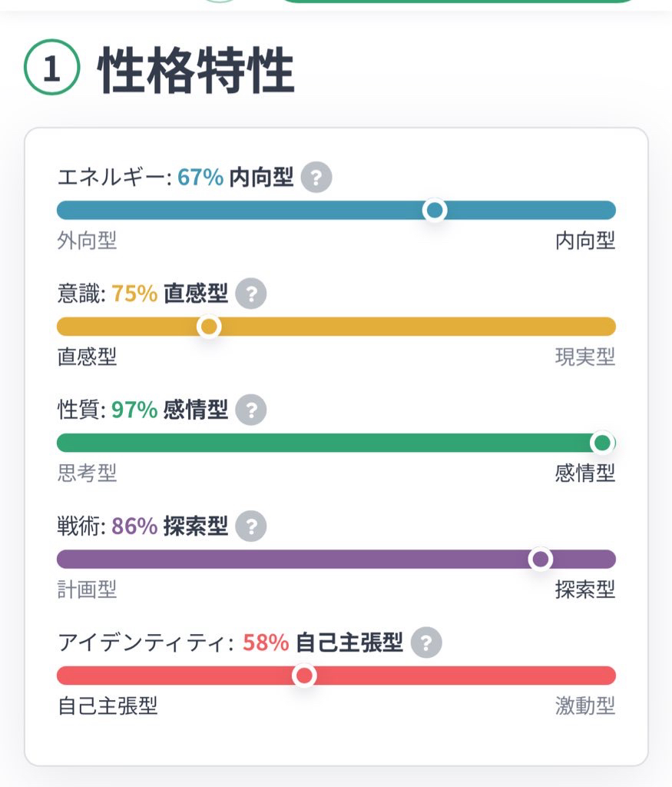Click the green 性質 slider handle
672x787 pixels.
pos(603,443)
